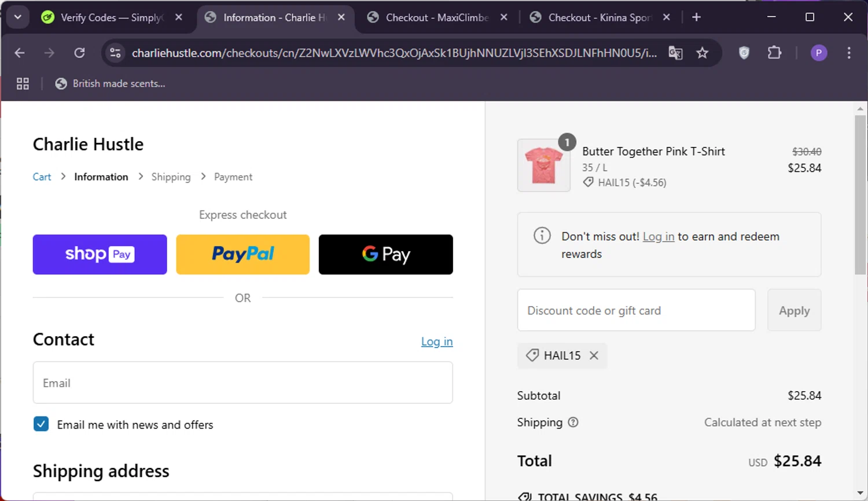Click the page vertical scrollbar
868x501 pixels.
(x=860, y=194)
